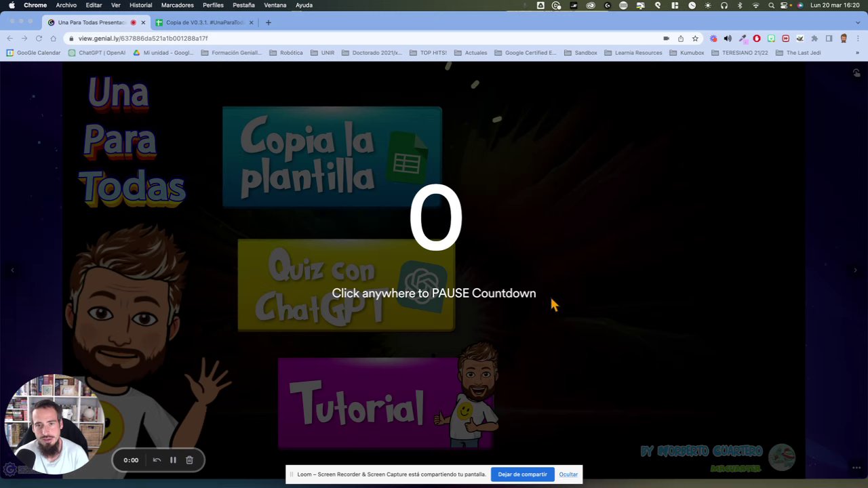Open the TOP HITS! bookmark folder
The width and height of the screenshot is (868, 488).
[x=428, y=53]
